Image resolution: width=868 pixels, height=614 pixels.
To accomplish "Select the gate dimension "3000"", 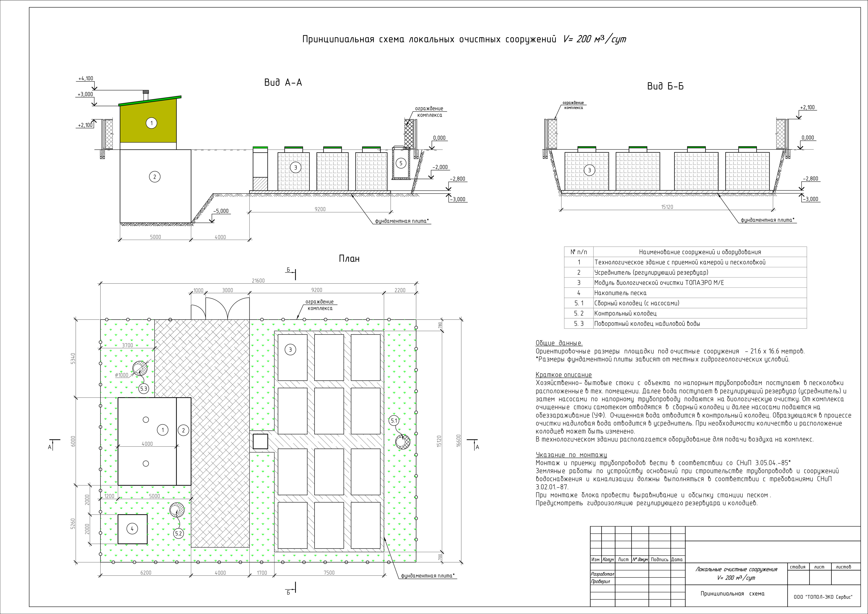I will [x=228, y=290].
